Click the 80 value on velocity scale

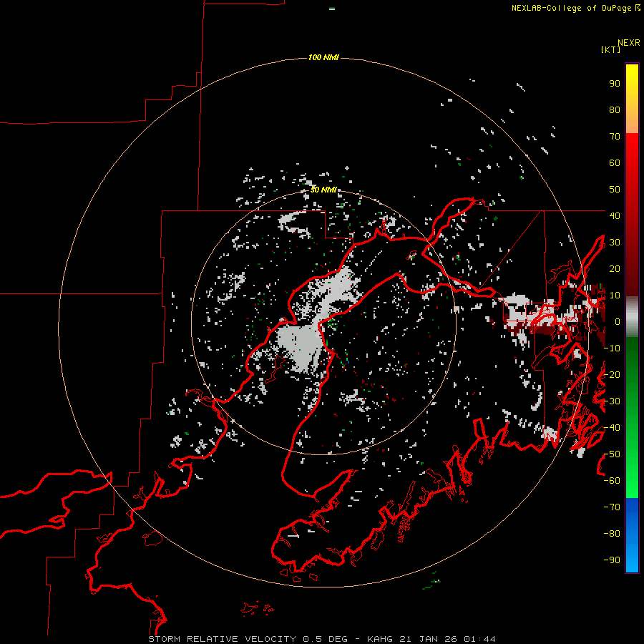[615, 110]
